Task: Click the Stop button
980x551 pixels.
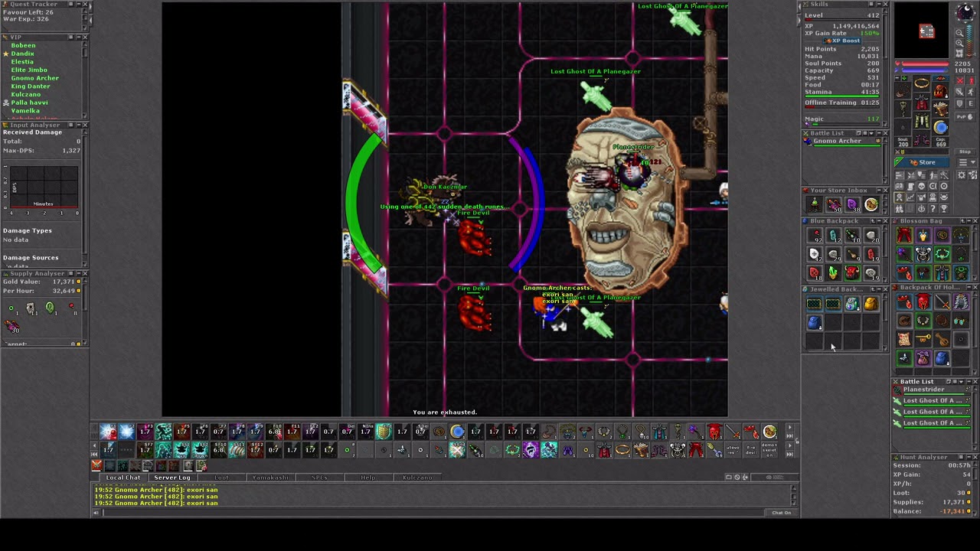Action: point(965,152)
